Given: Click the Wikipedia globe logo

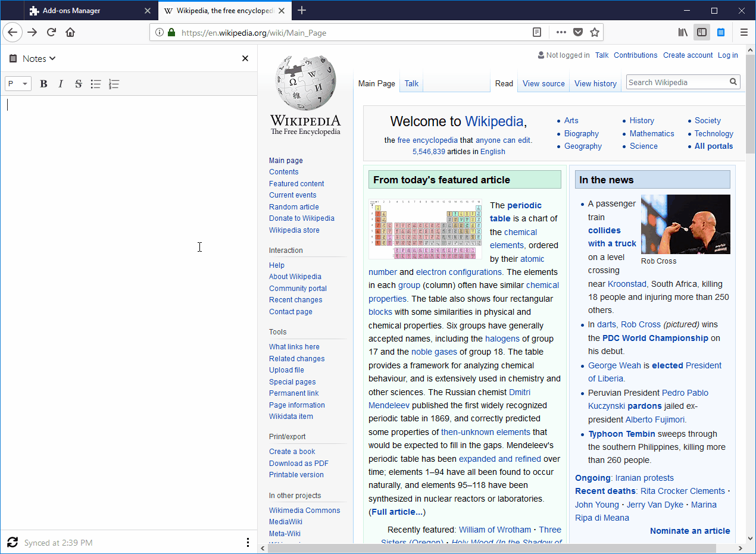Looking at the screenshot, I should tap(305, 95).
